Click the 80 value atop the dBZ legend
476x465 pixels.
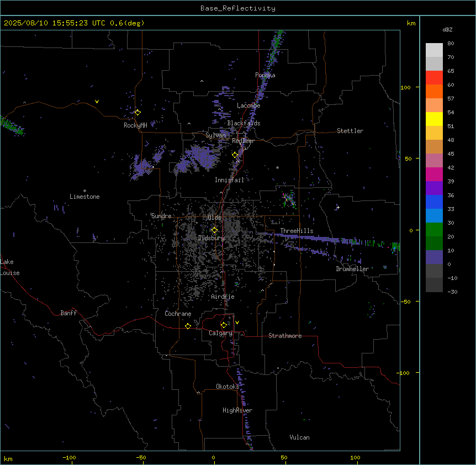451,44
